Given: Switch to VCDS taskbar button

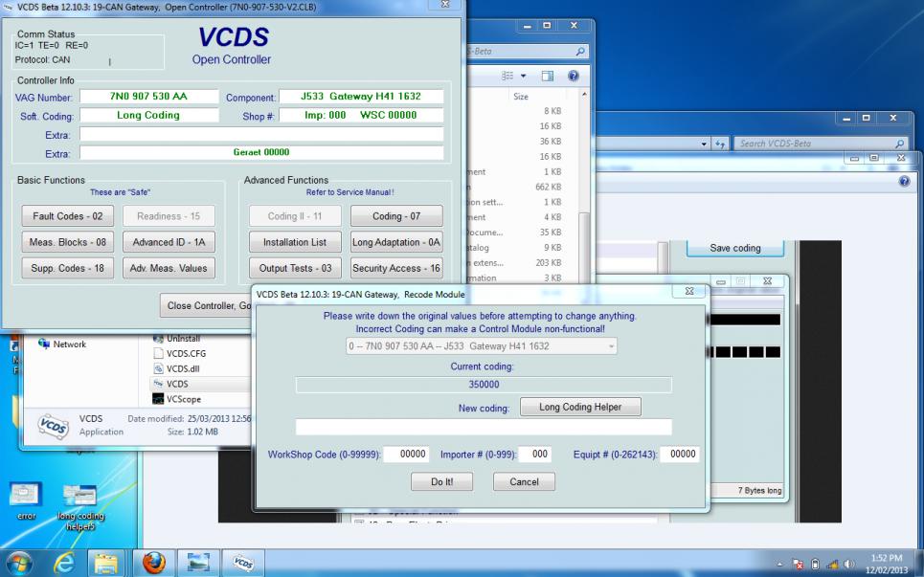Looking at the screenshot, I should (243, 564).
